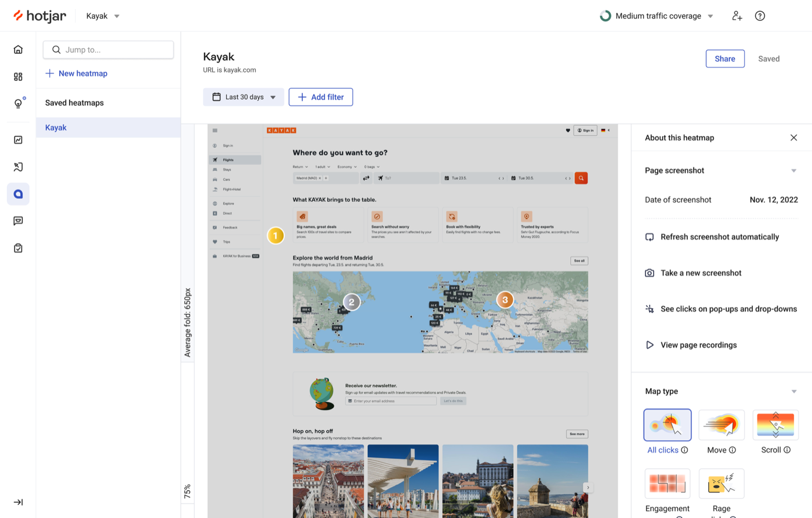The width and height of the screenshot is (812, 518).
Task: Click the Share button
Action: point(725,59)
